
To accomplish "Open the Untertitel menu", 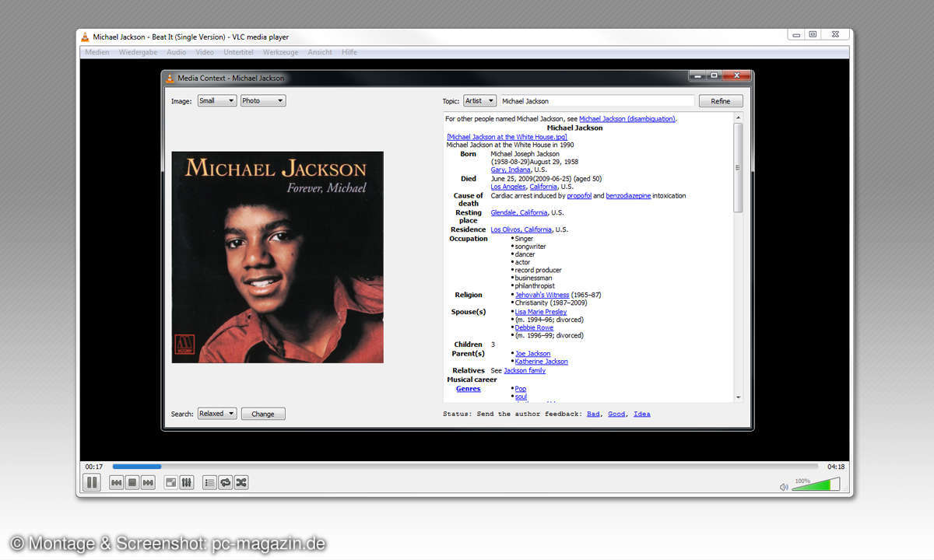I will click(x=238, y=52).
